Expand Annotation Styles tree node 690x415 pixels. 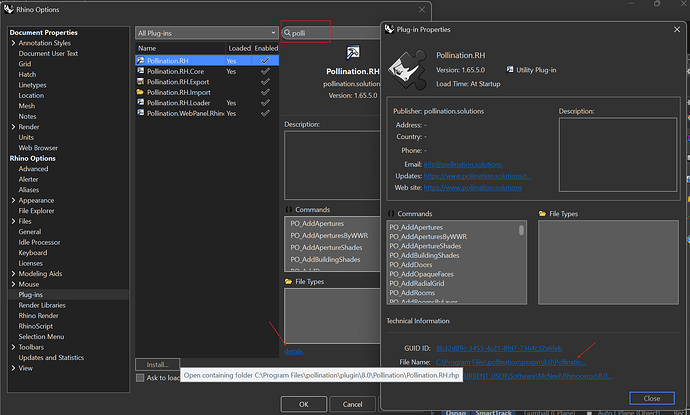click(x=13, y=43)
